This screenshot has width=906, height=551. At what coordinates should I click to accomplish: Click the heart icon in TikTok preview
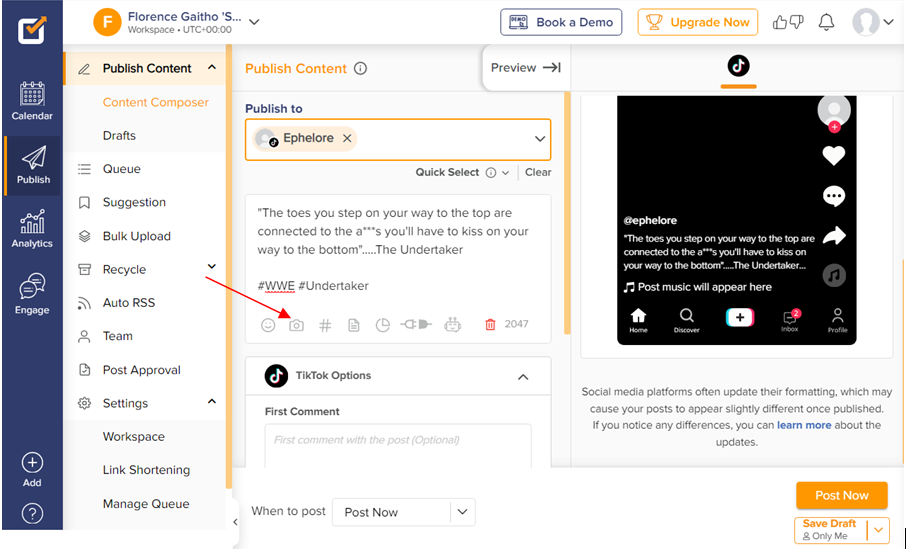(833, 155)
